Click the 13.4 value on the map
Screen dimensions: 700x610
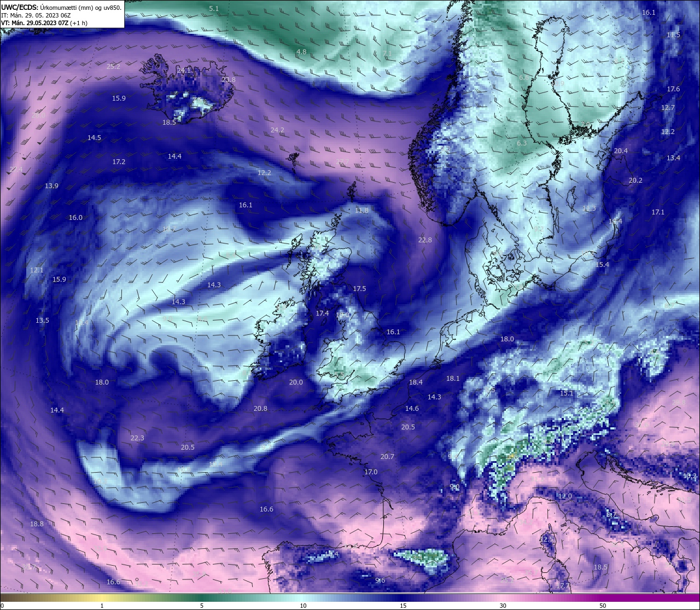673,158
